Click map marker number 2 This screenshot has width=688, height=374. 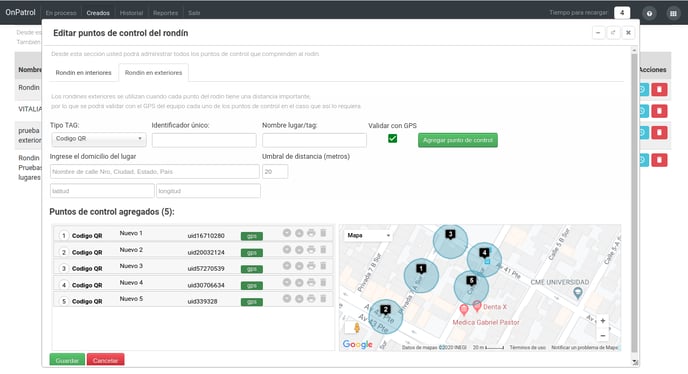point(385,310)
